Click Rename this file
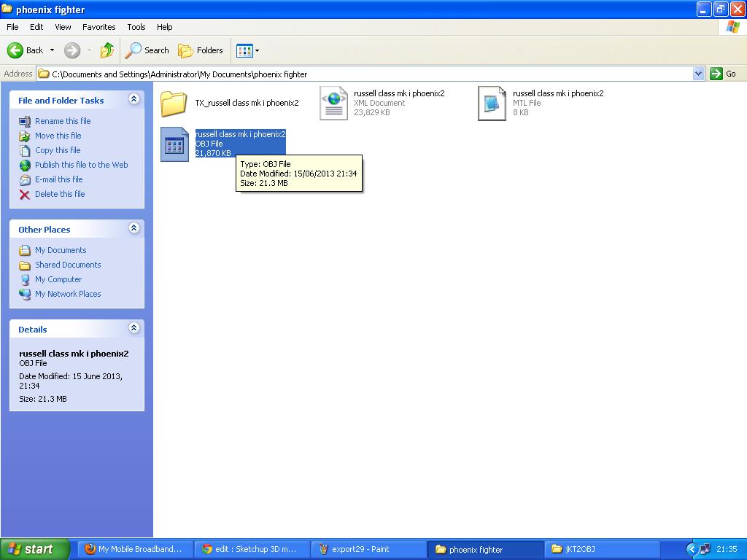747x560 pixels. 63,121
